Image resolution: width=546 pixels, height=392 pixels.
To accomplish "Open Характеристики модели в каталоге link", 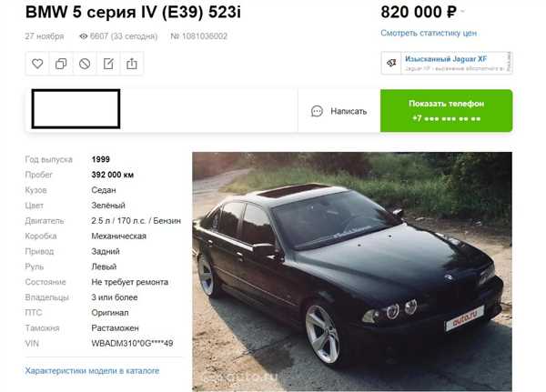I will point(92,371).
